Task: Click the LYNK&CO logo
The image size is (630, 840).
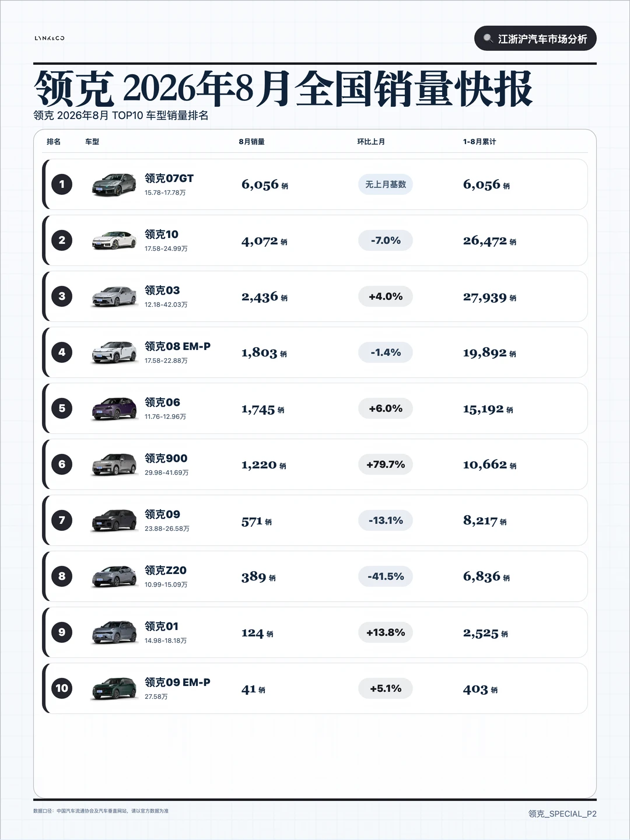Action: pyautogui.click(x=50, y=38)
